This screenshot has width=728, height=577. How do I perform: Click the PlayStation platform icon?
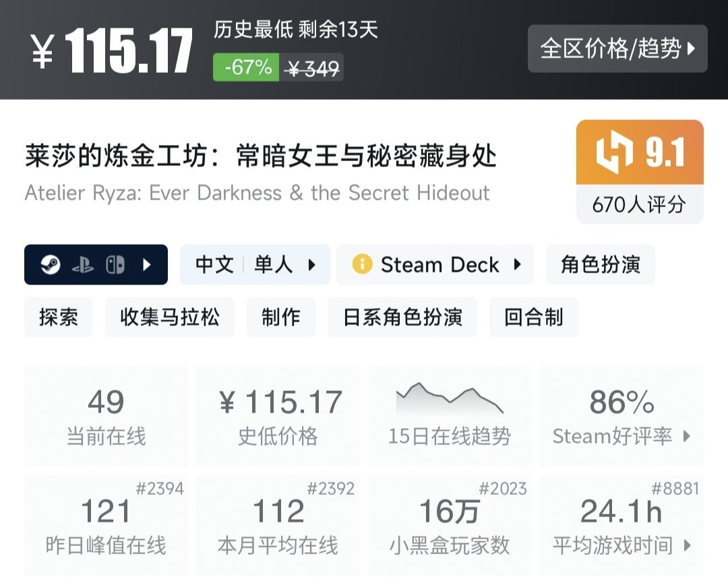[83, 265]
